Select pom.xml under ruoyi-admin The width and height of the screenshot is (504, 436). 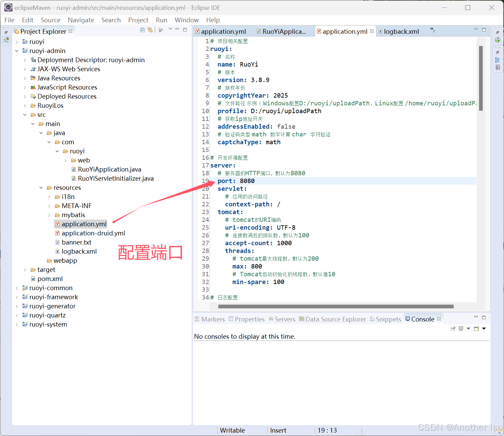(47, 279)
